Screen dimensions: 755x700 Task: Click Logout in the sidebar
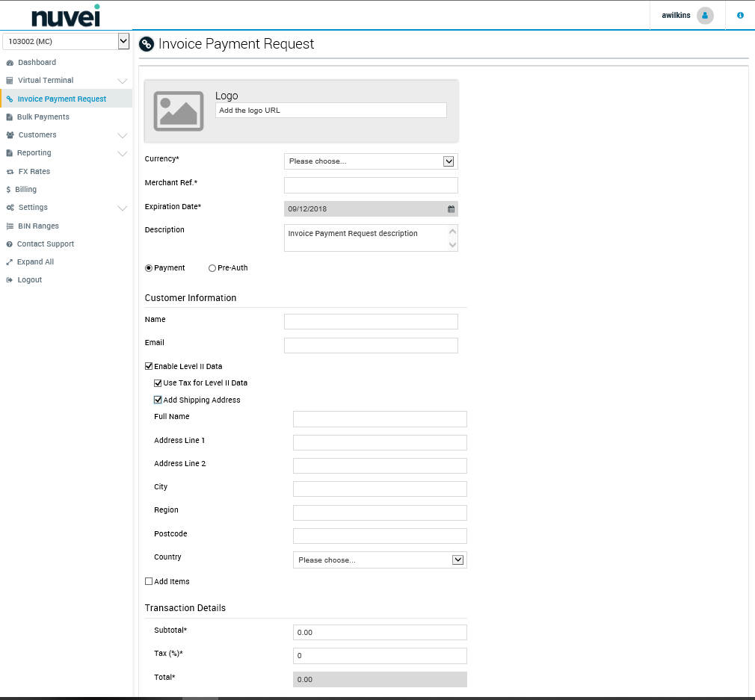coord(31,279)
